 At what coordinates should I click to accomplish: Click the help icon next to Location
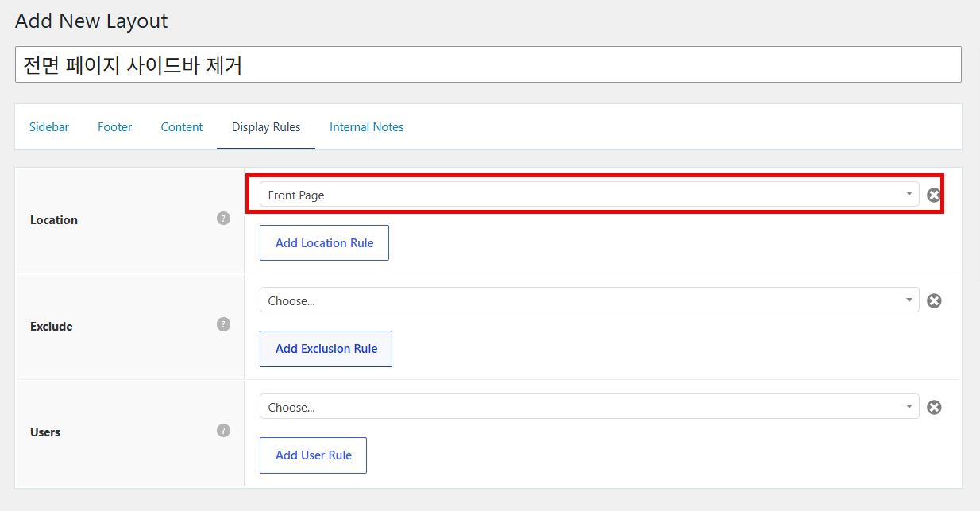(223, 218)
